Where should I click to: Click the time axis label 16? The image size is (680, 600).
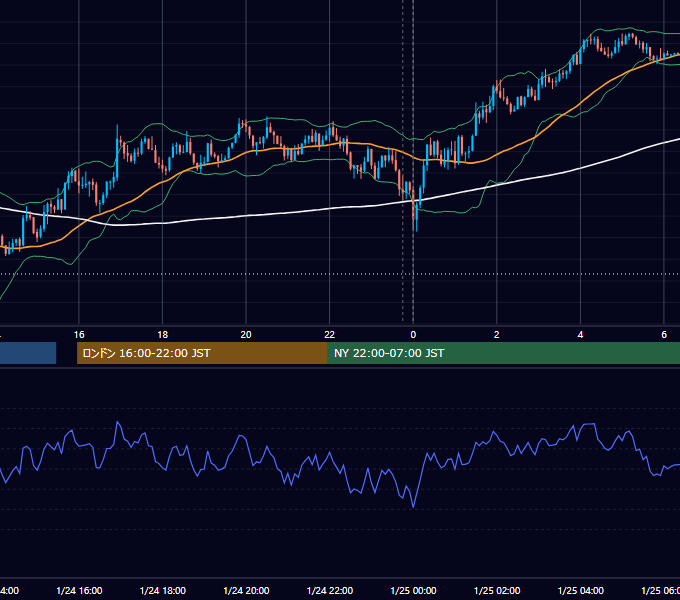pyautogui.click(x=79, y=335)
